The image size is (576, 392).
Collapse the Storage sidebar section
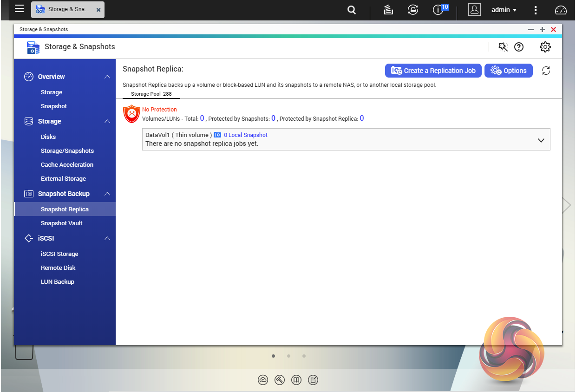pyautogui.click(x=107, y=121)
